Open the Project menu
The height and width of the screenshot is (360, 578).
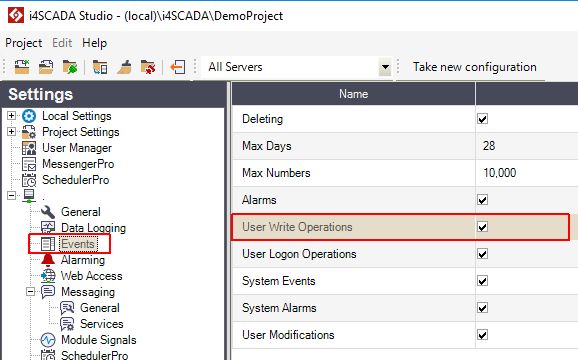point(24,43)
